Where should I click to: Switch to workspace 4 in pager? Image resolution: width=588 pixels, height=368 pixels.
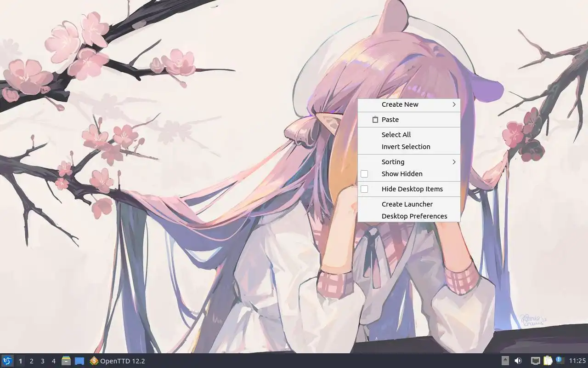(53, 361)
